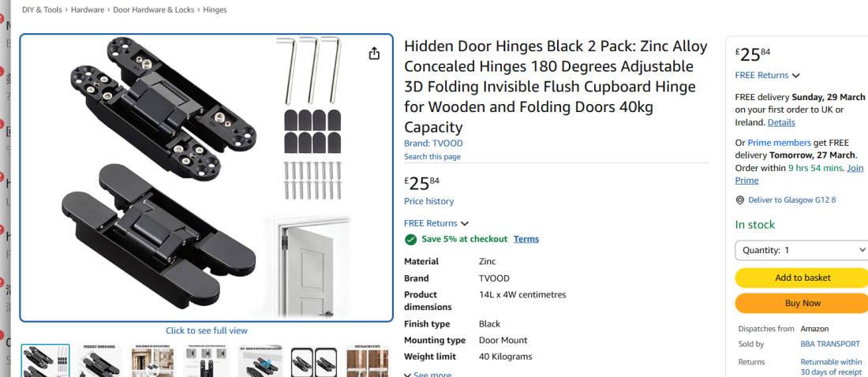Expand FREE Returns in the buy box
Image resolution: width=868 pixels, height=377 pixels.
(767, 76)
